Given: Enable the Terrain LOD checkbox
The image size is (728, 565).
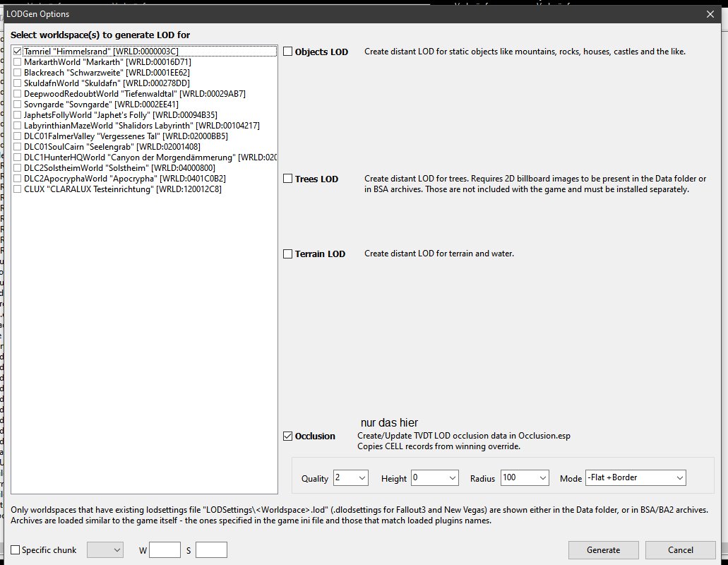Looking at the screenshot, I should coord(288,254).
